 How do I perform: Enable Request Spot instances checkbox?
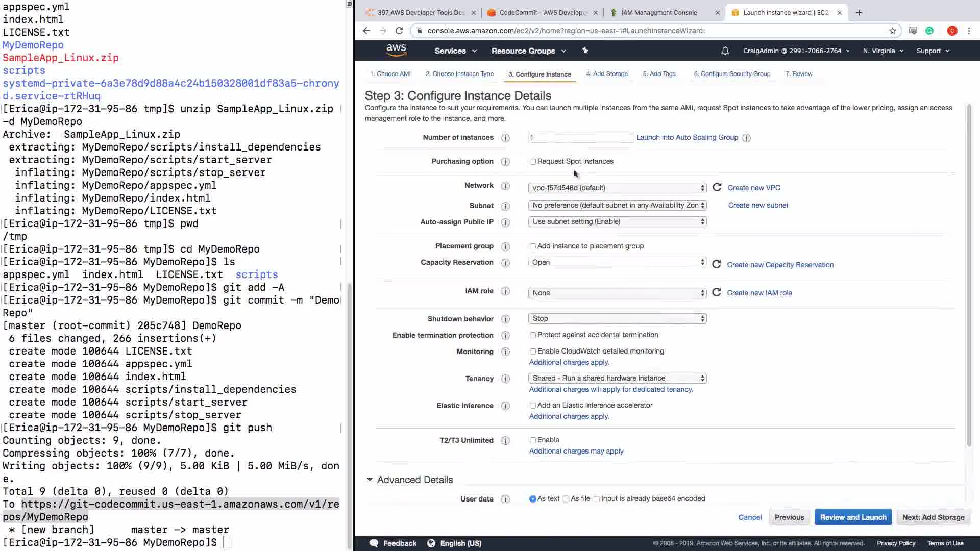coord(533,162)
